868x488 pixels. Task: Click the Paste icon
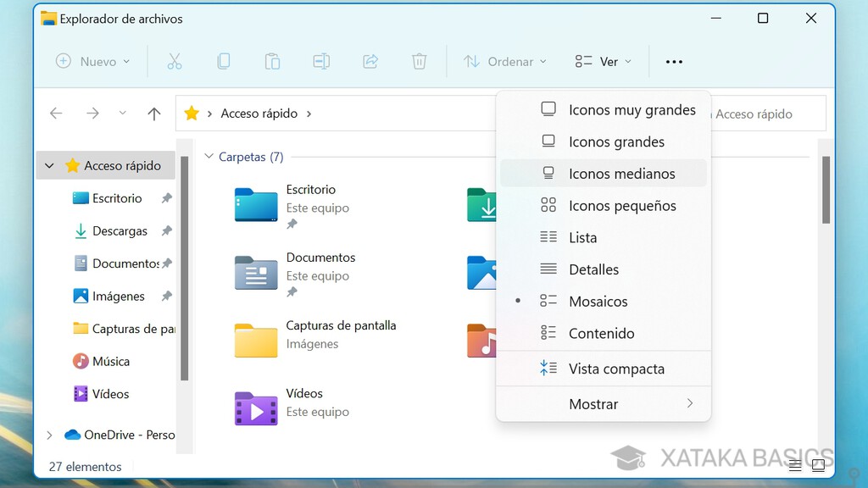coord(271,61)
